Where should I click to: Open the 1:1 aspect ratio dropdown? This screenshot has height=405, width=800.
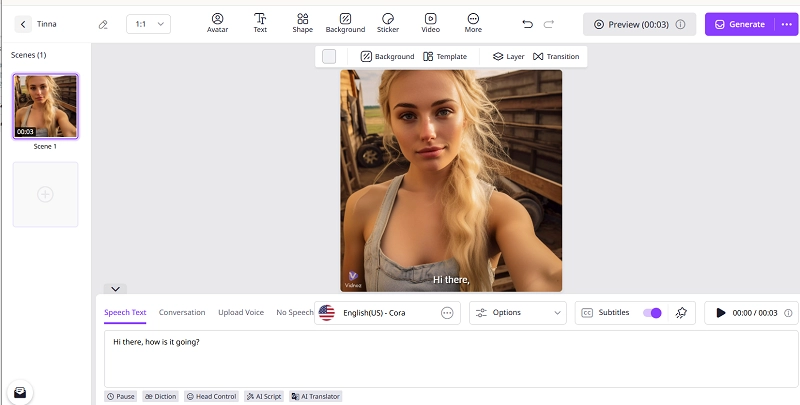pos(148,24)
